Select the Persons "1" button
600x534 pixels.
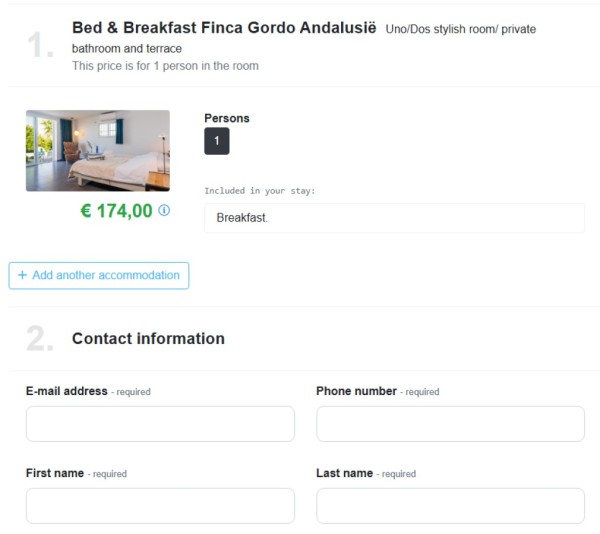click(217, 142)
